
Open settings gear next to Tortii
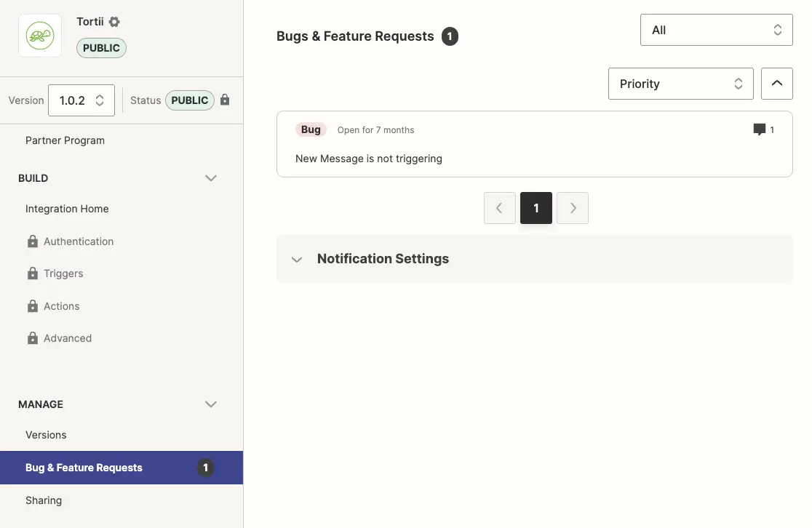point(114,22)
